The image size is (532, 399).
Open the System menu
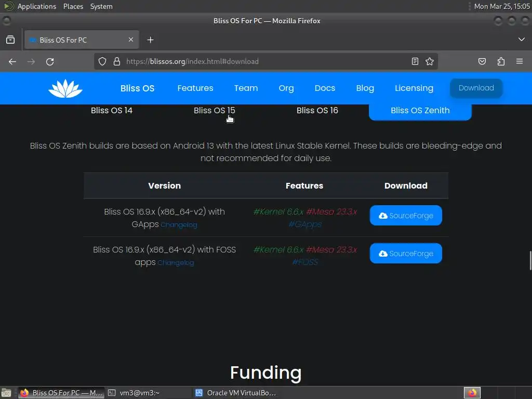[x=101, y=6]
